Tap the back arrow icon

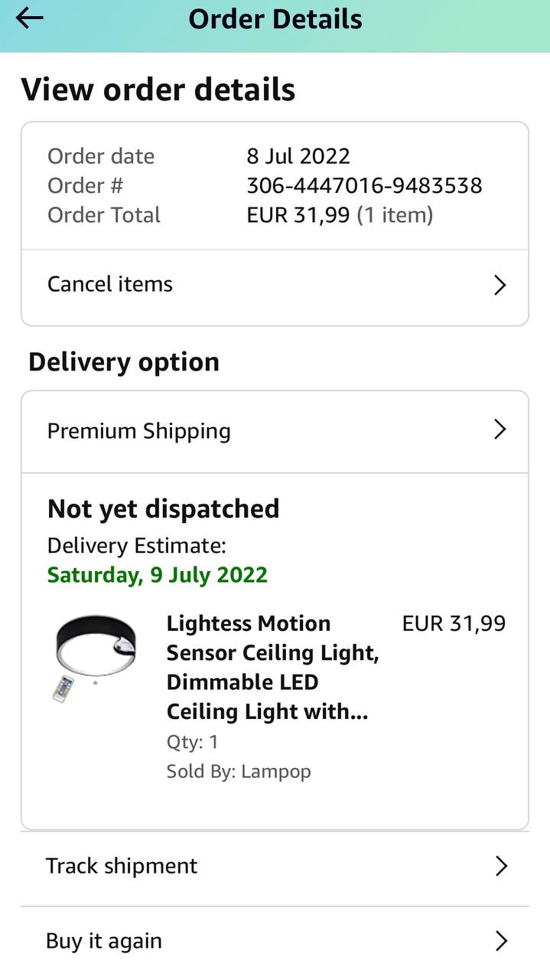[x=29, y=18]
